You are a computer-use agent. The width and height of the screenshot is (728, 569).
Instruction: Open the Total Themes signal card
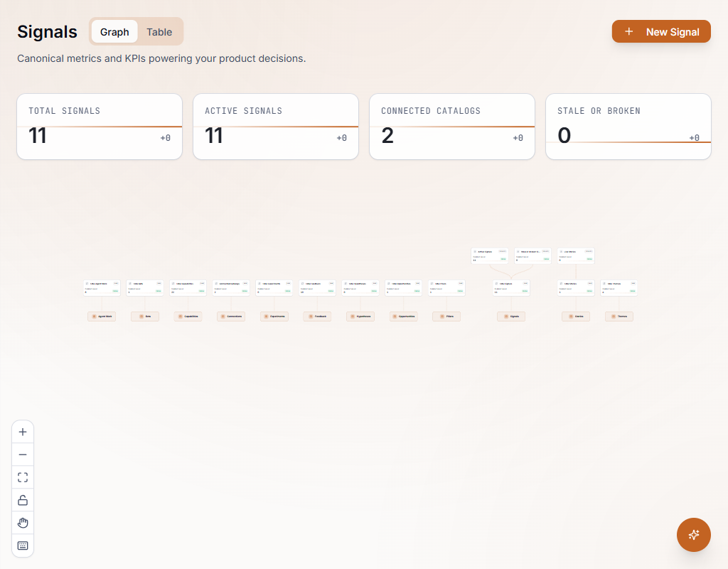[x=619, y=287]
